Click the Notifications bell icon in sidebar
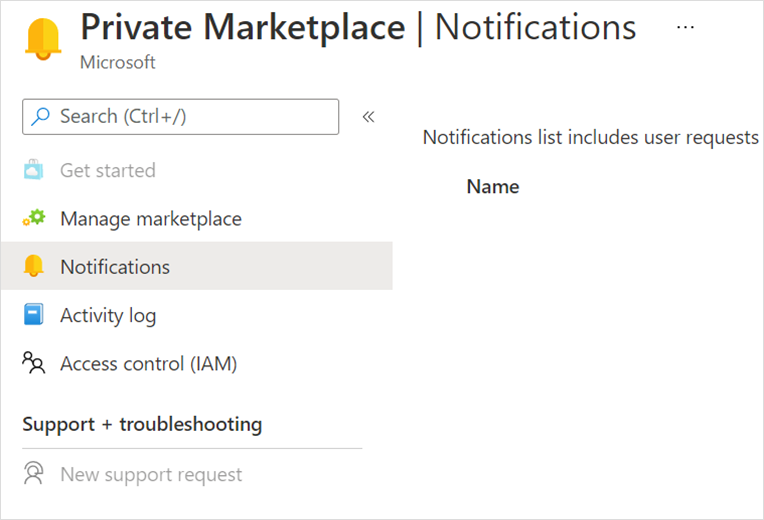This screenshot has width=764, height=520. pyautogui.click(x=34, y=266)
